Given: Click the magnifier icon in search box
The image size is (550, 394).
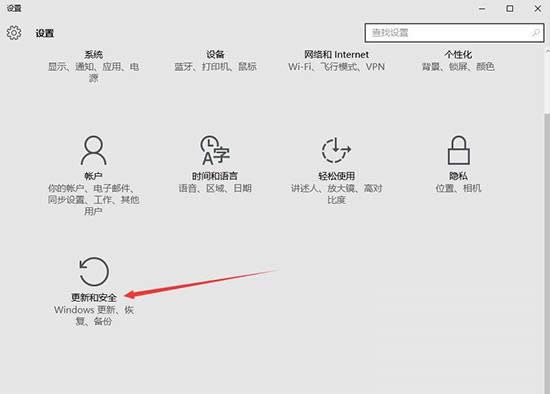Looking at the screenshot, I should (535, 33).
